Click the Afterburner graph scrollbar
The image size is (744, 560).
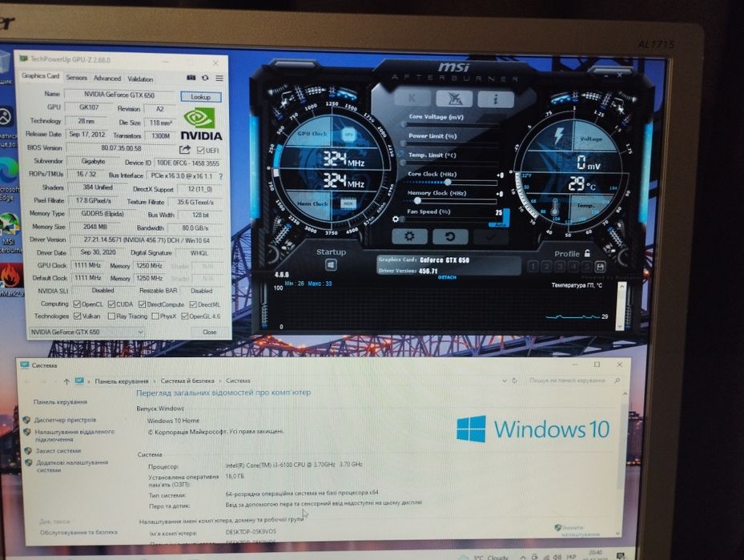coord(620,306)
